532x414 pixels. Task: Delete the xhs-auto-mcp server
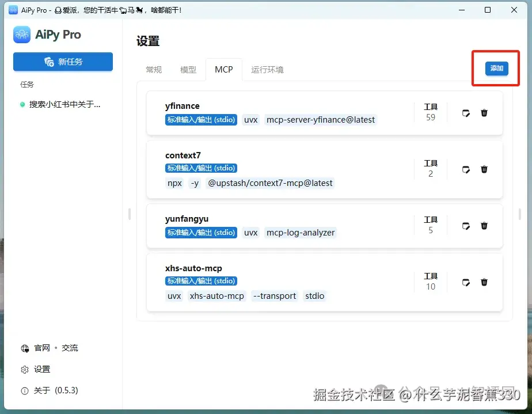pyautogui.click(x=484, y=282)
